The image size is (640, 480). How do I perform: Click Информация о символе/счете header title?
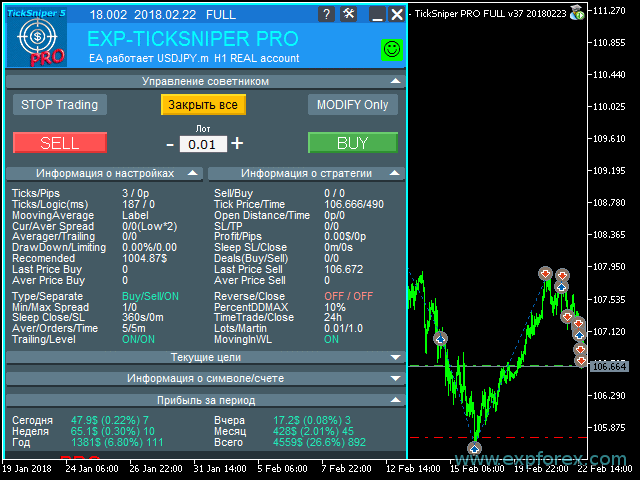click(x=205, y=378)
